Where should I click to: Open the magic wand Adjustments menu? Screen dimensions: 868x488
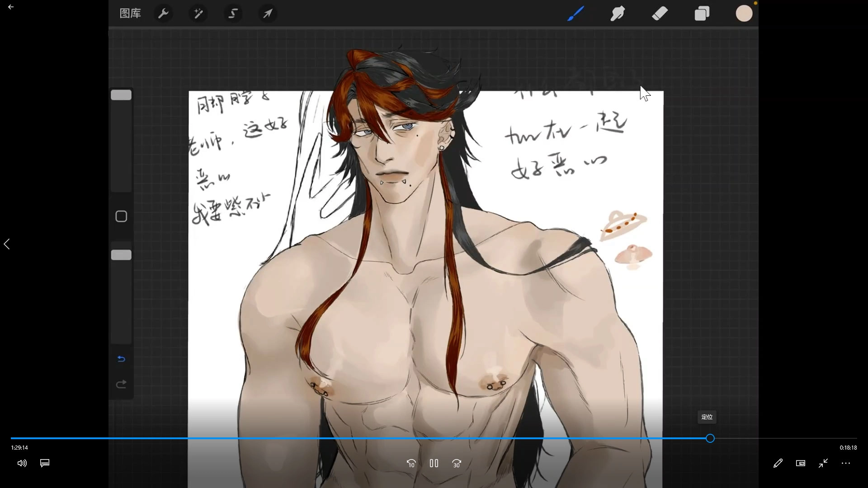[198, 14]
